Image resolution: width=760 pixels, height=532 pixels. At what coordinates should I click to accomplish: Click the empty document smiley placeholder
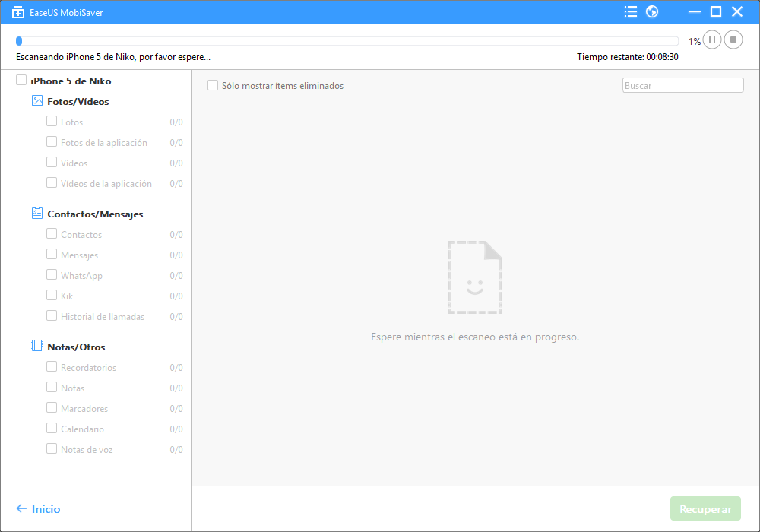475,277
